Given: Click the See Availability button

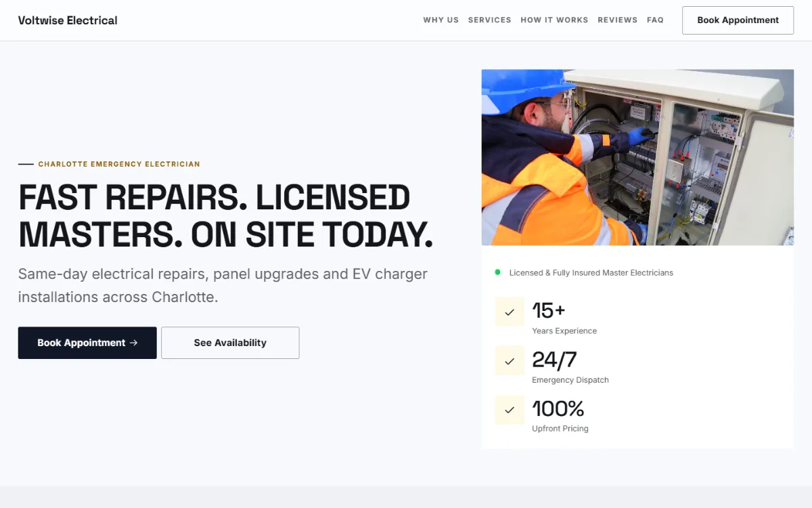Looking at the screenshot, I should click(x=230, y=343).
